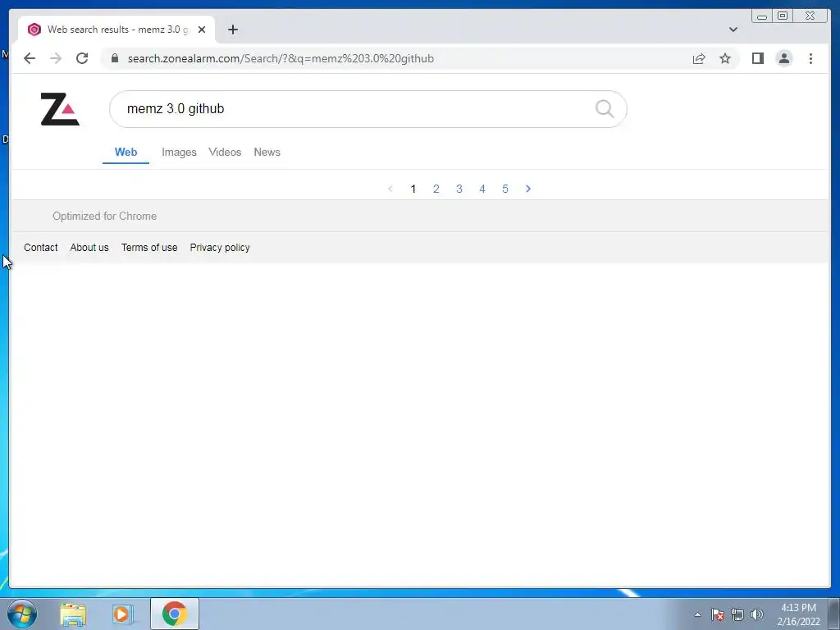840x630 pixels.
Task: Open Action Center flag icon
Action: click(717, 614)
